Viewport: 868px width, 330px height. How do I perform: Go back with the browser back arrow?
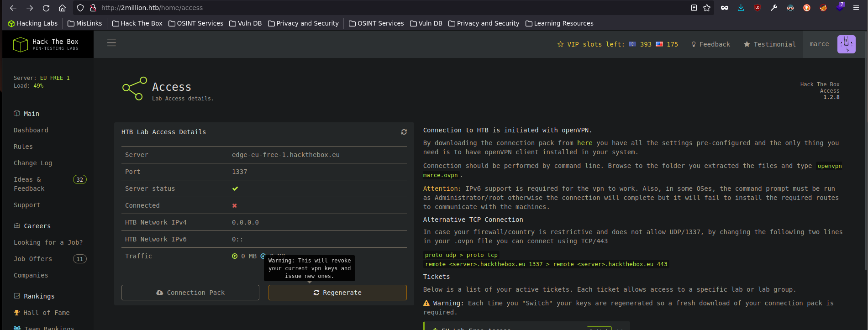[x=13, y=8]
